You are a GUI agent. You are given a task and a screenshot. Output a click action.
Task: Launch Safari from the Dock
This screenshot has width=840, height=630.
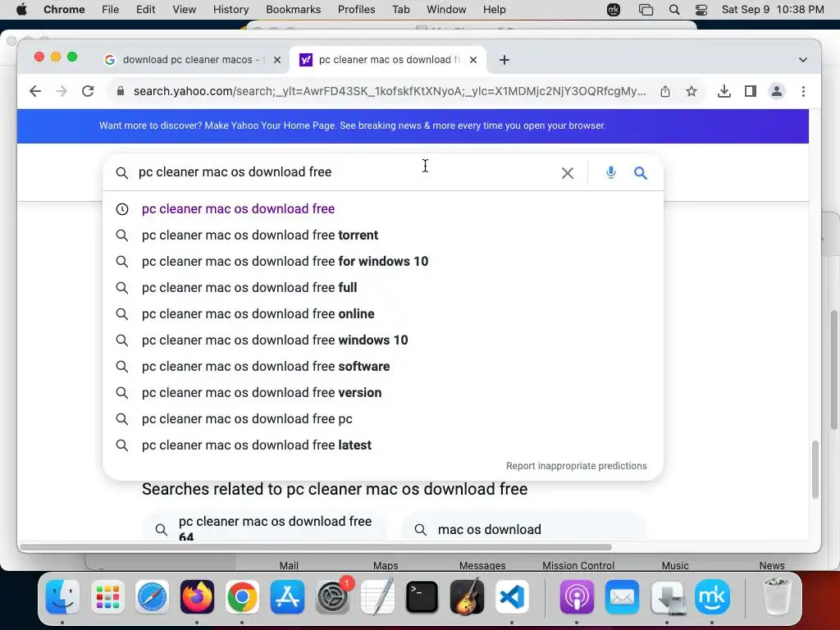pos(152,597)
